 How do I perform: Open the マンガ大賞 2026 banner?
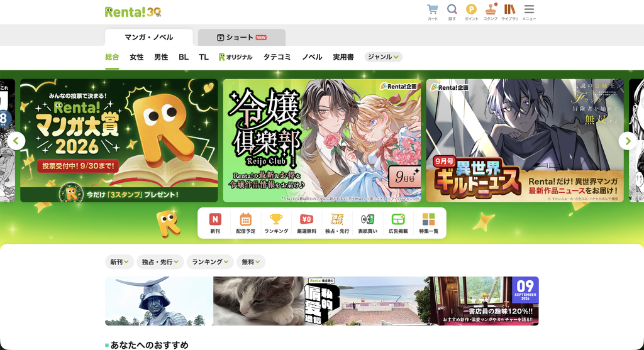point(119,141)
